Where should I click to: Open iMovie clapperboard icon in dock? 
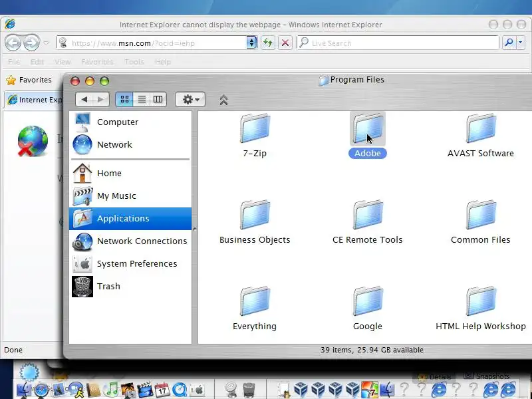[x=145, y=390]
